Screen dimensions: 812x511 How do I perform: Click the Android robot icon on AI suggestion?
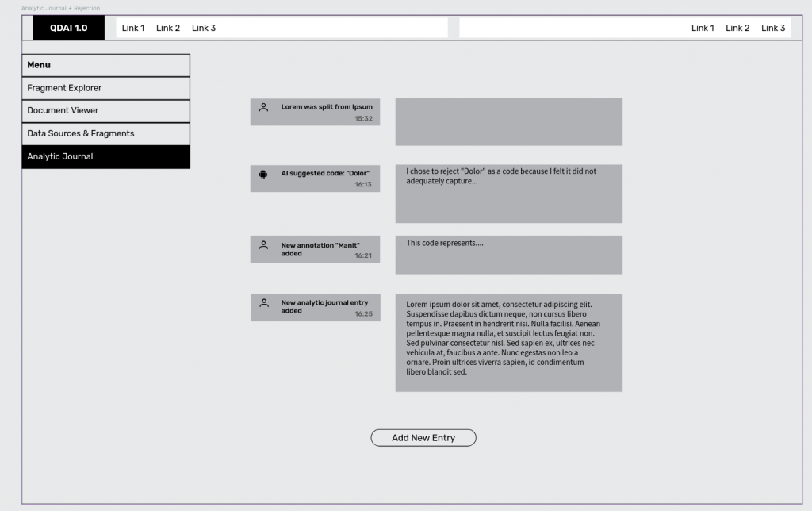click(x=263, y=174)
